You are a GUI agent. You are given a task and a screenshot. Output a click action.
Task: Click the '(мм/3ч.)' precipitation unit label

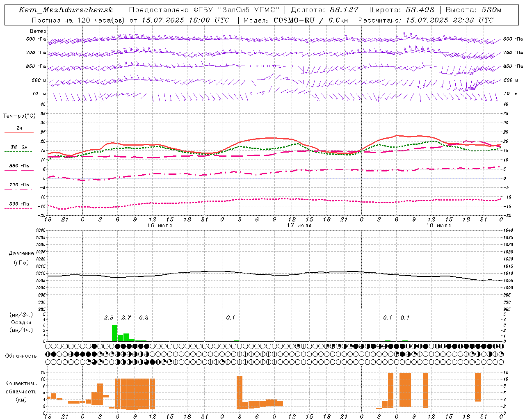tap(21, 315)
